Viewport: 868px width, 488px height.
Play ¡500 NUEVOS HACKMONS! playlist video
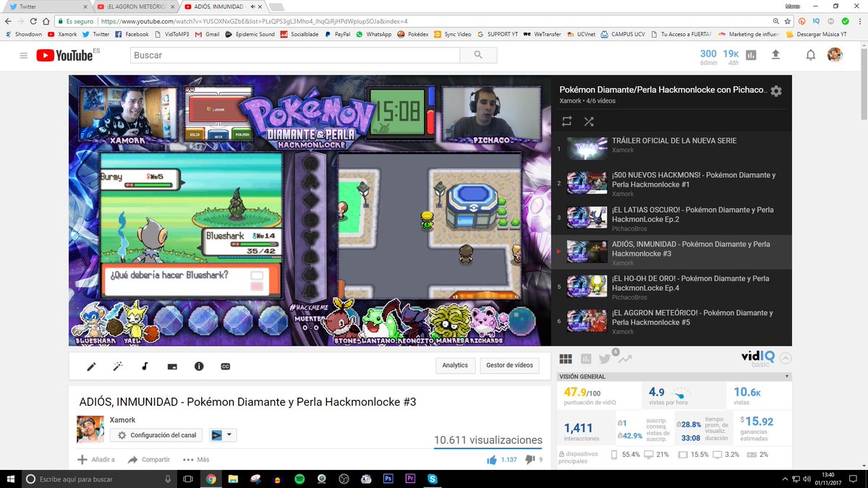(671, 184)
